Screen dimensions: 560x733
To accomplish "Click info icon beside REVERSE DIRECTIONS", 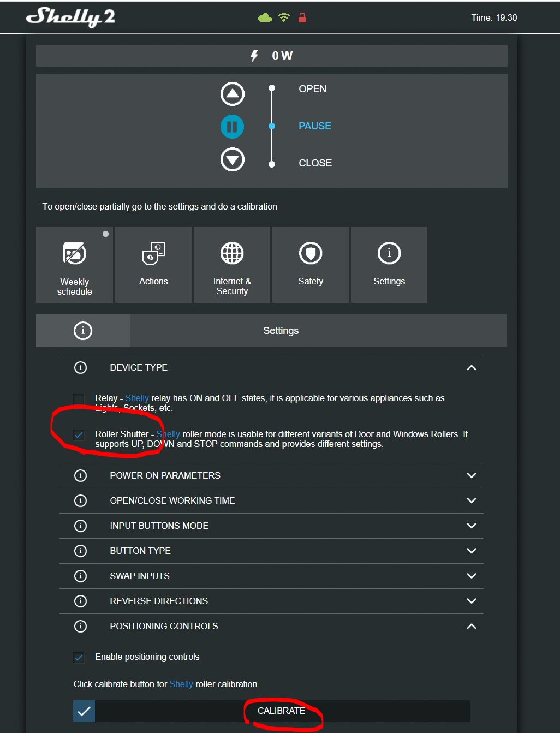I will click(80, 601).
